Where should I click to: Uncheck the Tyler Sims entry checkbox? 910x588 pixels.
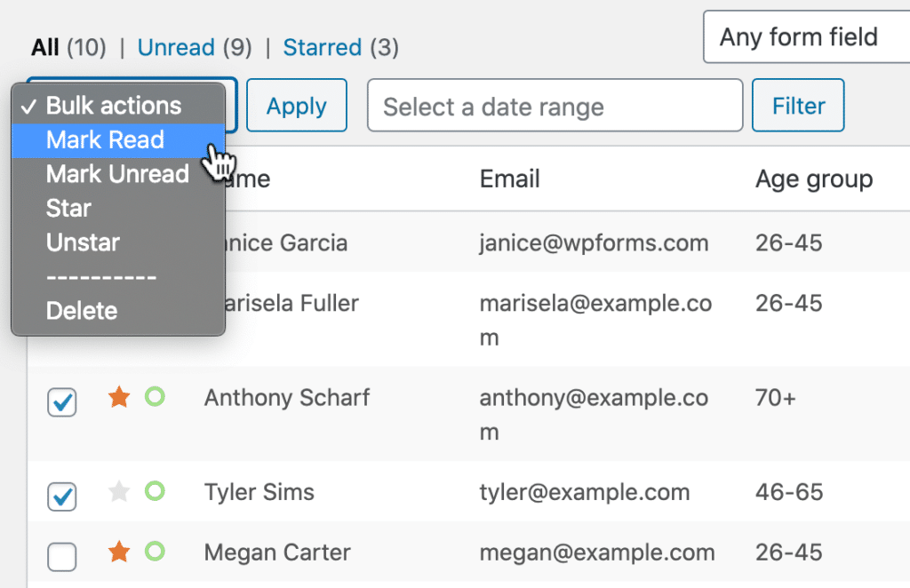tap(61, 497)
